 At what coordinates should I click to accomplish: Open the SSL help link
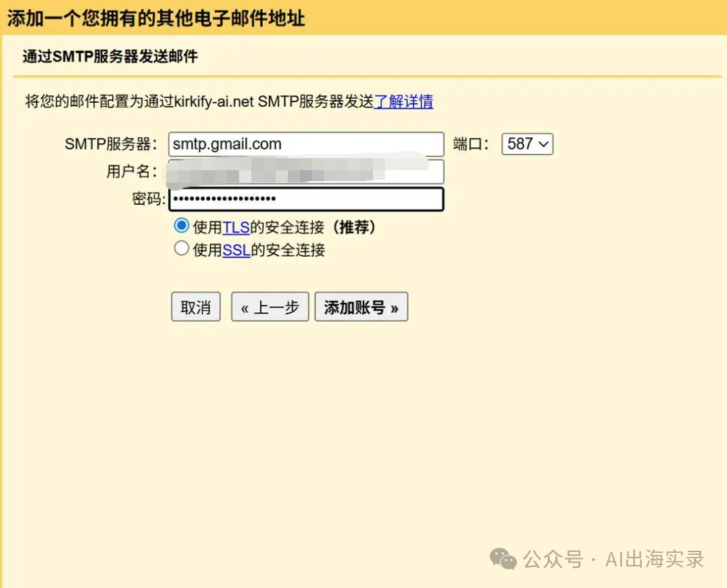236,249
